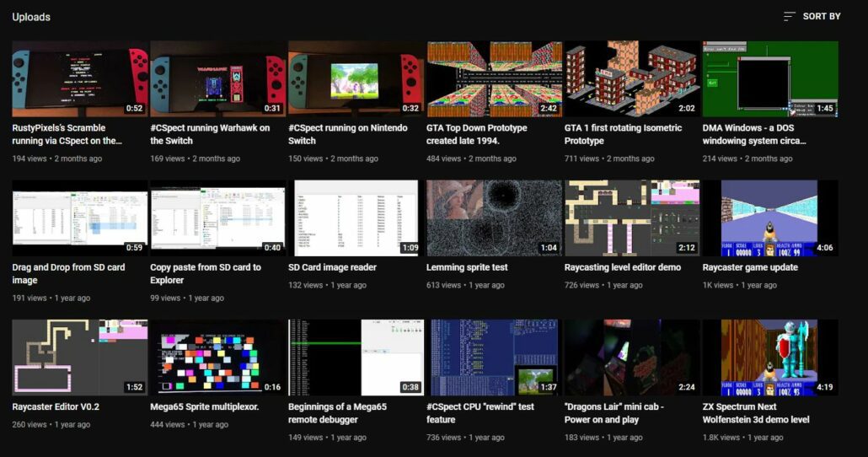
Task: Open the 'SD Card image reader' title
Action: click(x=332, y=267)
